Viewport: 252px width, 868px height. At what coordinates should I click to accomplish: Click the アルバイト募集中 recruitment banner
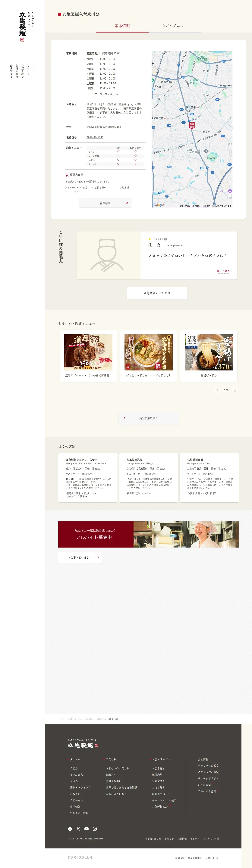[148, 534]
